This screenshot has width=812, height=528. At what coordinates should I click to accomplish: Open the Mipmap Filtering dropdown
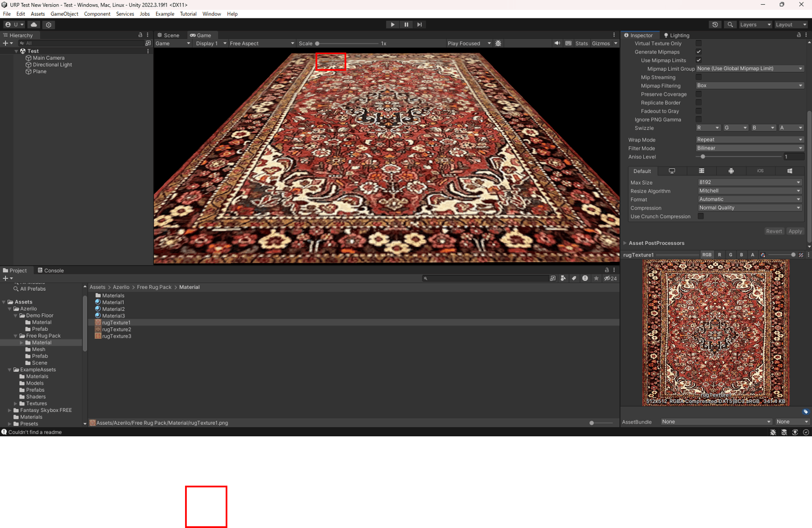pyautogui.click(x=750, y=86)
